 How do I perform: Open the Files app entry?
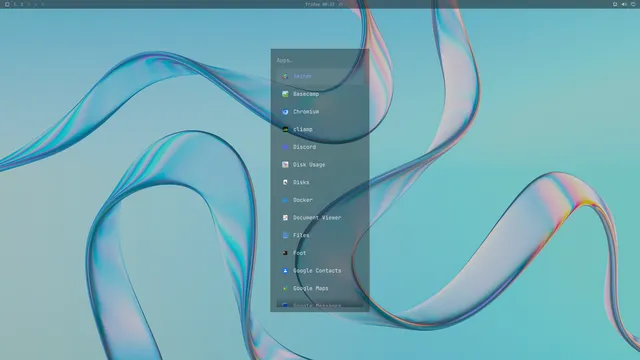(320, 236)
